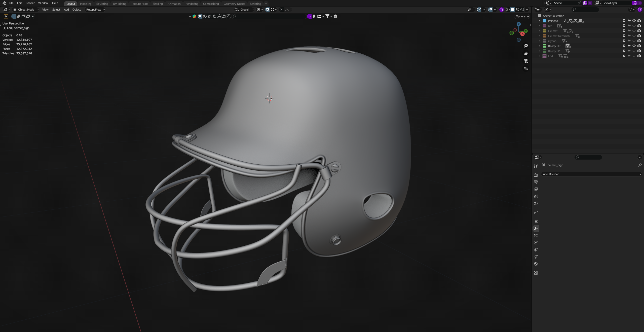This screenshot has height=332, width=644.
Task: Open Global transform orientation dropdown
Action: tap(244, 10)
